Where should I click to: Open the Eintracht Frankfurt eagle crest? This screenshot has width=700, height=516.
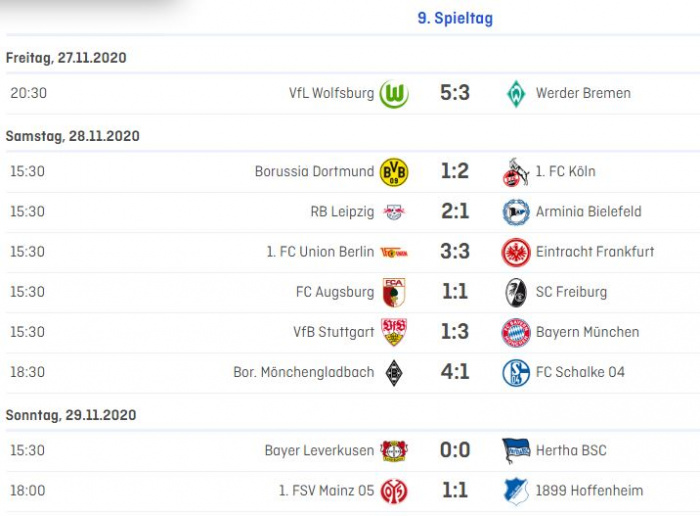tap(516, 252)
